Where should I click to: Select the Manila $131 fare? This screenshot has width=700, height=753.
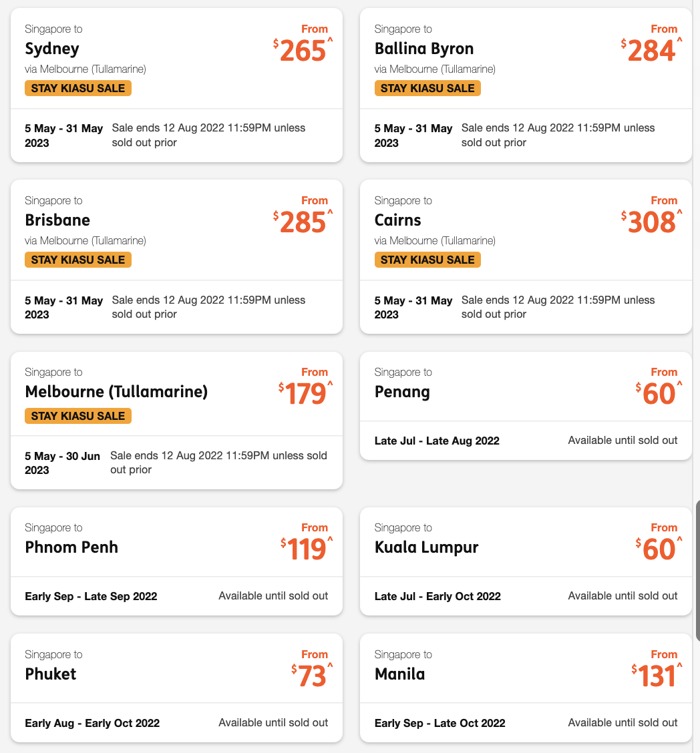tap(655, 676)
